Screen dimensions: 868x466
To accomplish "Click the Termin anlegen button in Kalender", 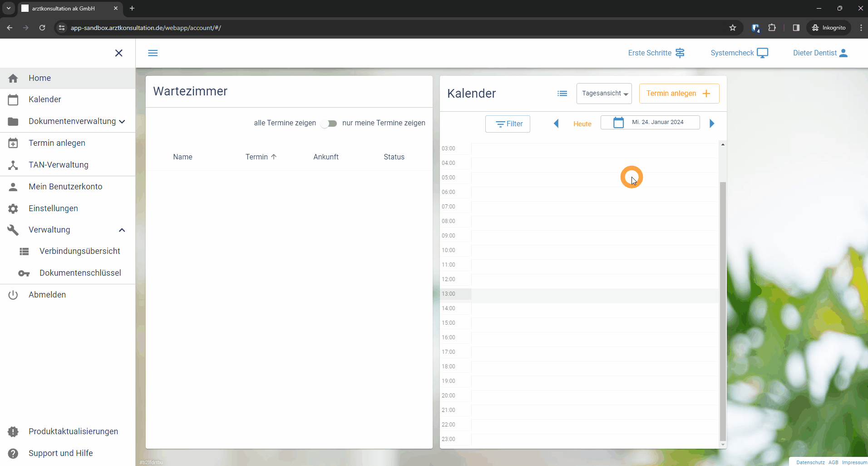I will [679, 94].
